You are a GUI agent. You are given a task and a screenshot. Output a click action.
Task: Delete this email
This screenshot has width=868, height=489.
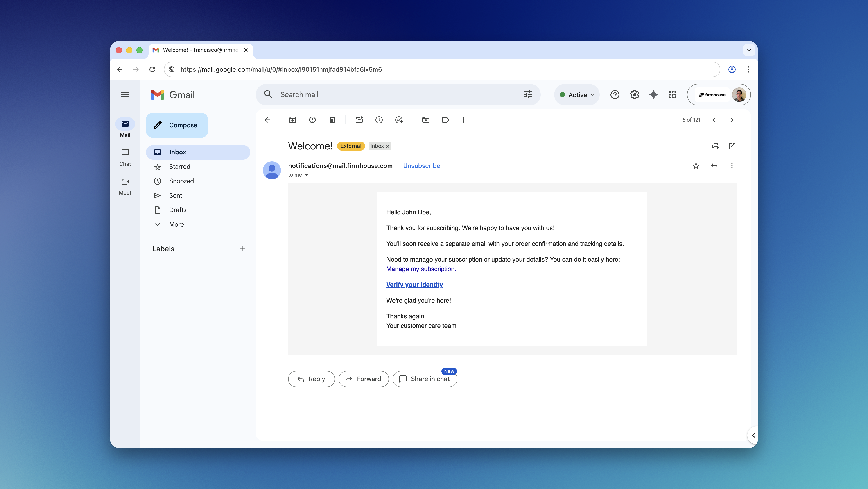332,120
